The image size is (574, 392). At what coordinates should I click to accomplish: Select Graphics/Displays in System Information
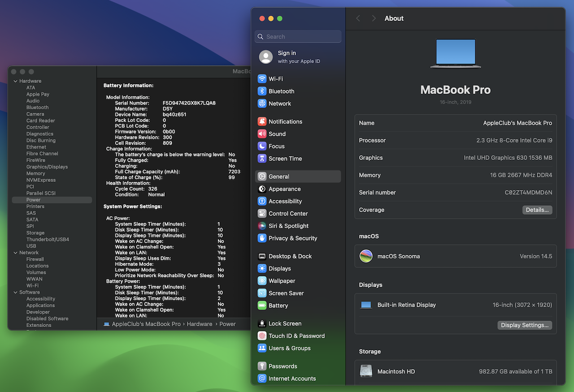point(47,167)
